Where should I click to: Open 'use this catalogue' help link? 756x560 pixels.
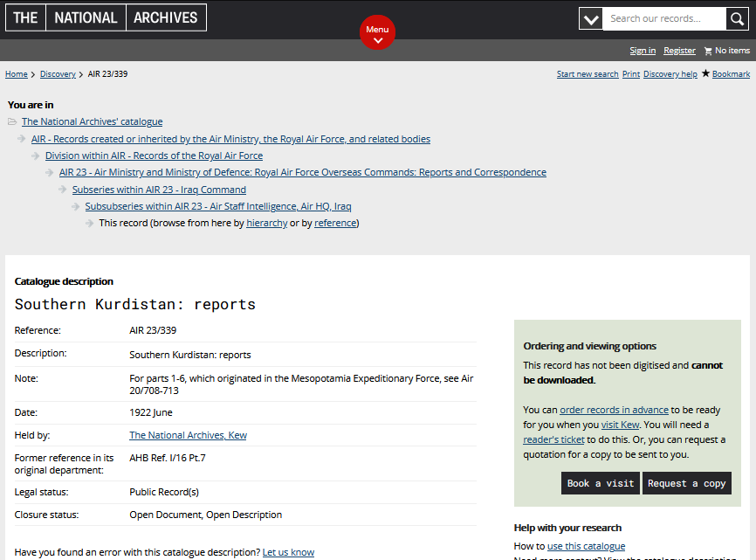pyautogui.click(x=587, y=547)
